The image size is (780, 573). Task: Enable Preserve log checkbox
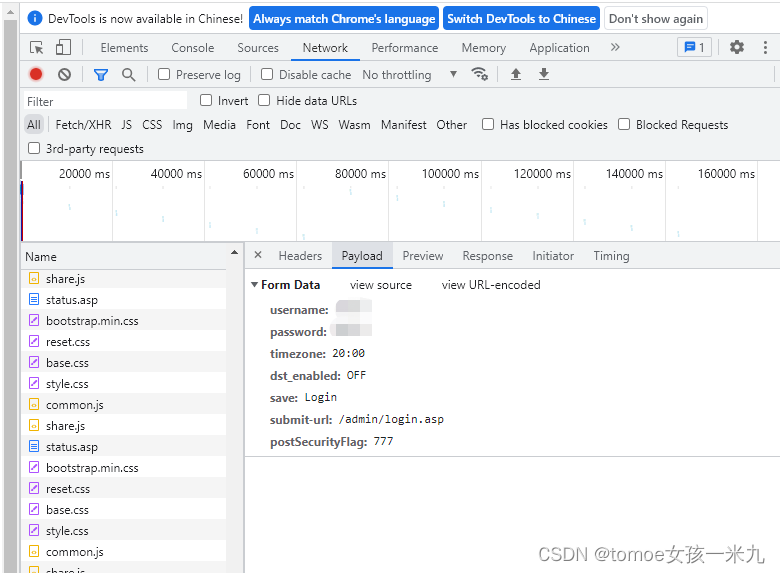(x=164, y=74)
